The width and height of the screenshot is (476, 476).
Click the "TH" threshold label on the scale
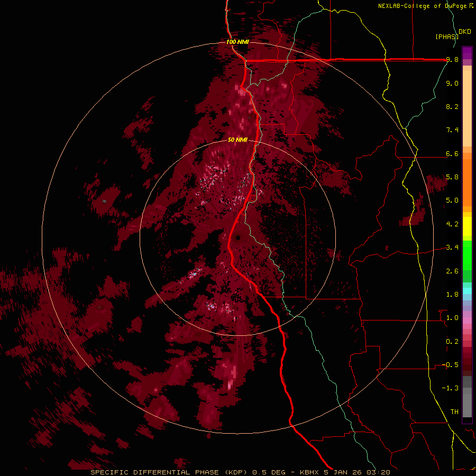(x=454, y=411)
